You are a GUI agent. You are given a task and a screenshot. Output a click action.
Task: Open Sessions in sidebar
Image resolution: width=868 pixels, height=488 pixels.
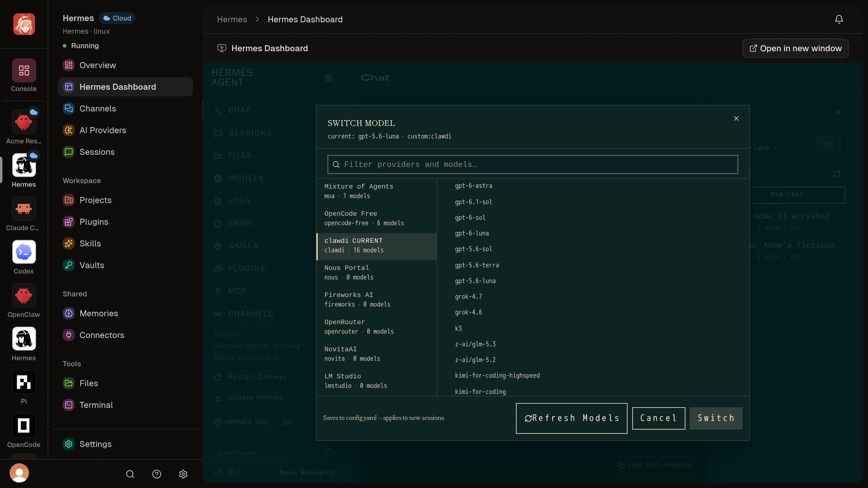click(x=125, y=152)
